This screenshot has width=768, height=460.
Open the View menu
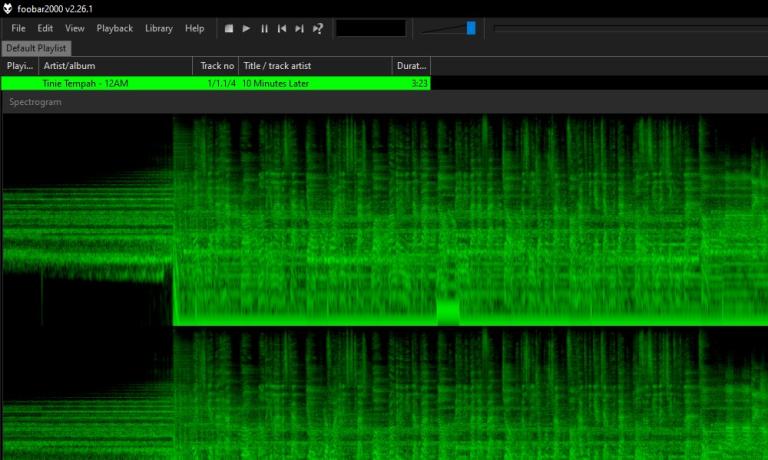[x=74, y=28]
